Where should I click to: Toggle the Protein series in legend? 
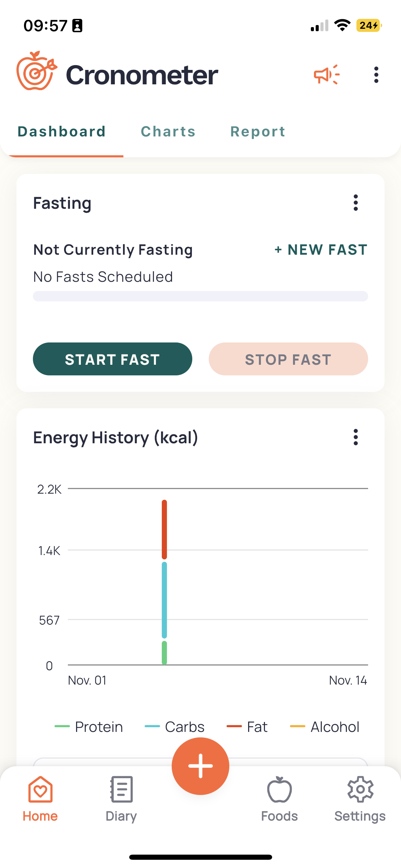coord(89,727)
